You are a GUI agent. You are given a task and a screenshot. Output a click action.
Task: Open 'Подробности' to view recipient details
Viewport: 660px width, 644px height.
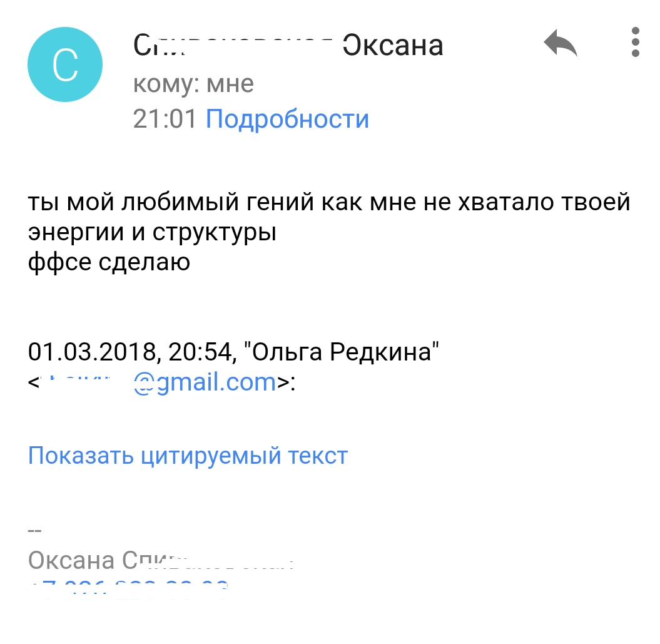click(x=288, y=119)
